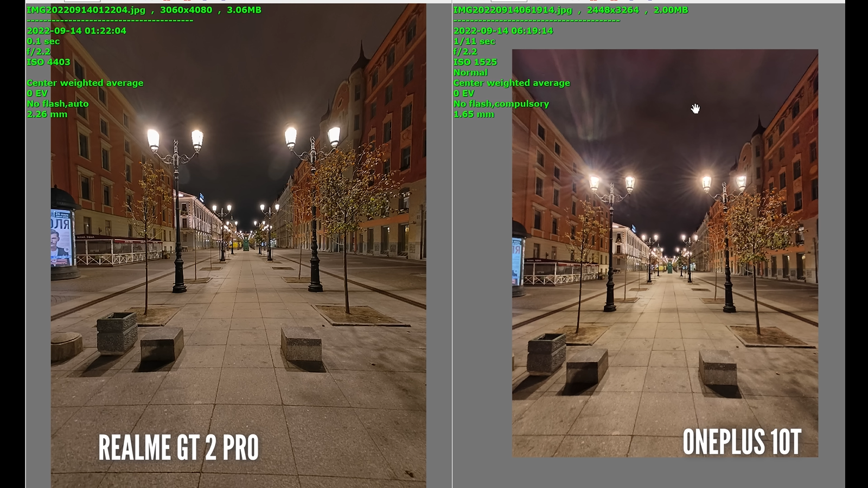Click the right comparison photo of the street
Viewport: 868px width, 488px height.
665,253
